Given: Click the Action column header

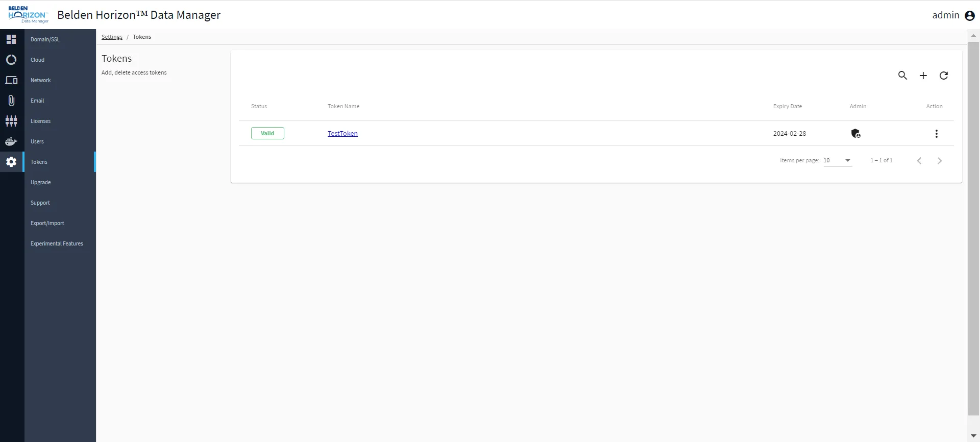Looking at the screenshot, I should click(935, 106).
